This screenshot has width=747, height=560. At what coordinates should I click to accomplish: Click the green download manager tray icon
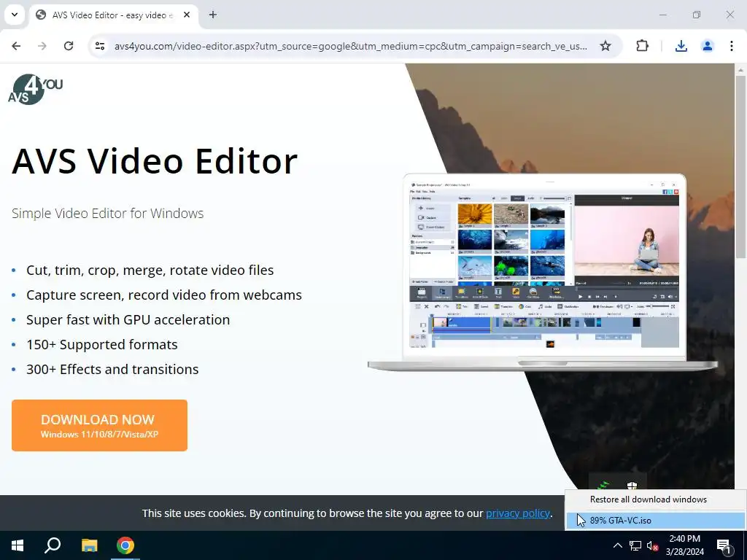(x=603, y=485)
